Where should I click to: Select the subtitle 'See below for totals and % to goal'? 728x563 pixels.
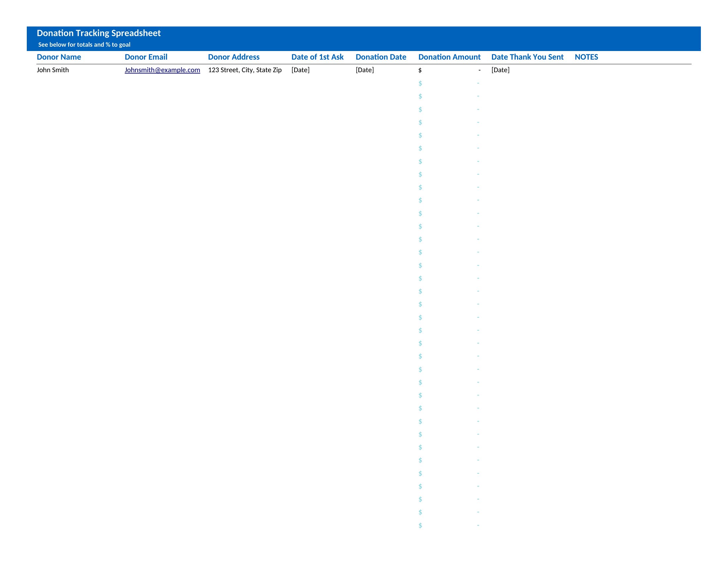84,45
